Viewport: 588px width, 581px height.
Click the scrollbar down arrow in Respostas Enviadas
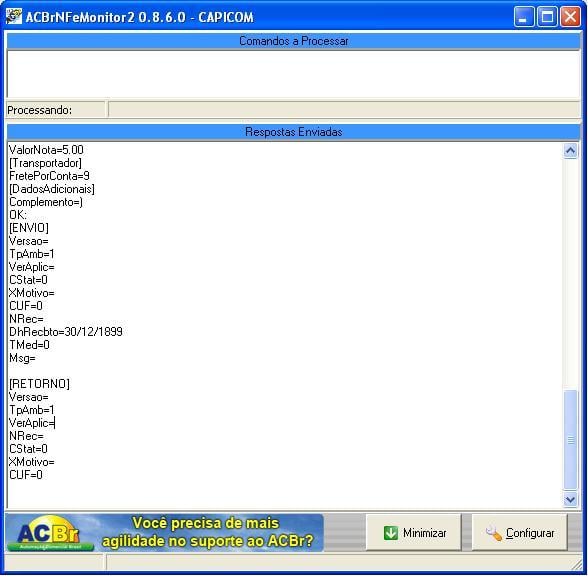(570, 499)
